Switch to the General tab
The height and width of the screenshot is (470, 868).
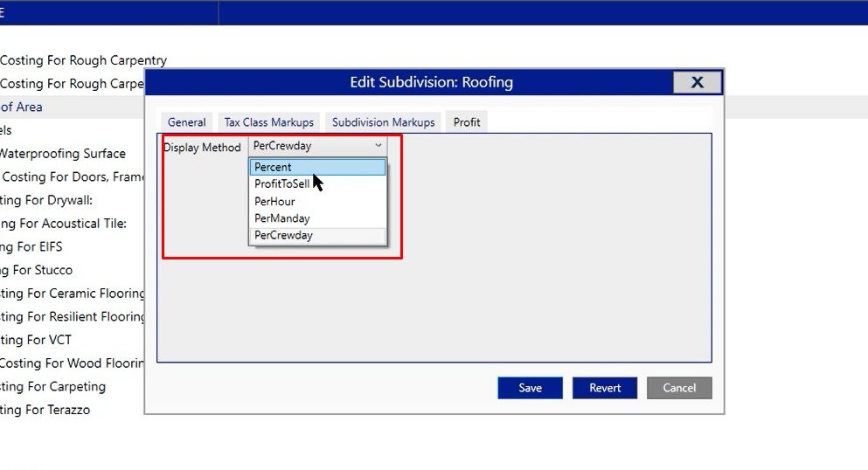click(186, 122)
